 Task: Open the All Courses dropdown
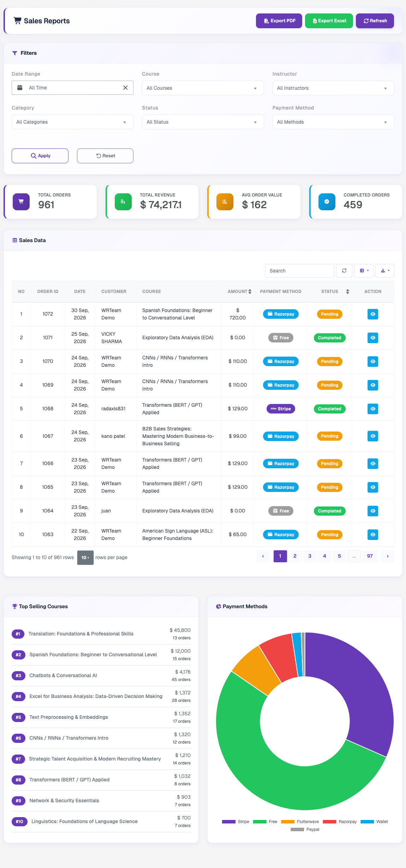[203, 88]
